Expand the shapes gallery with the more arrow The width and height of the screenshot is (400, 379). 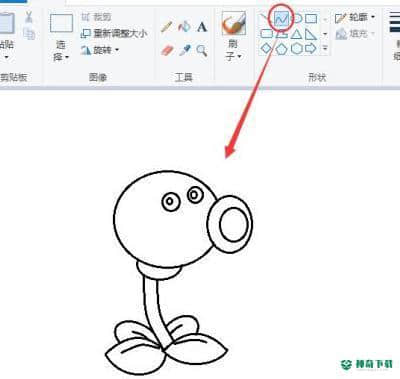(x=325, y=49)
